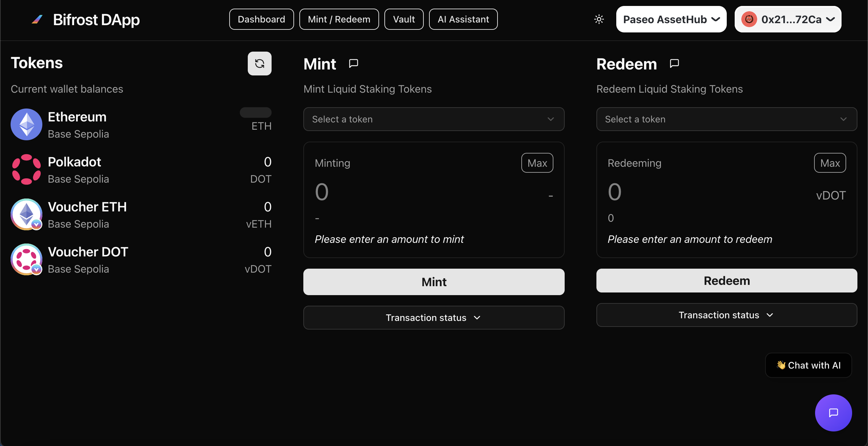868x446 pixels.
Task: Select the Polkadot token name
Action: coord(74,162)
